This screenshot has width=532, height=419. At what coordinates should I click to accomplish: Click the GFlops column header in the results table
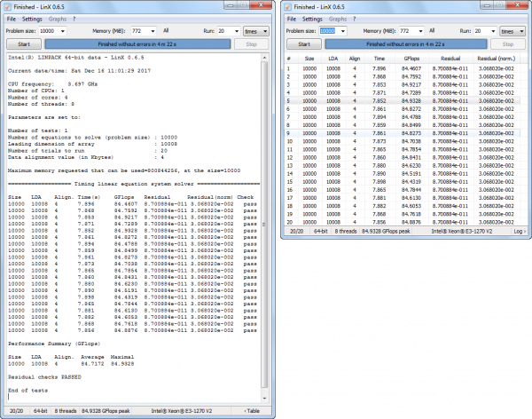pyautogui.click(x=411, y=57)
